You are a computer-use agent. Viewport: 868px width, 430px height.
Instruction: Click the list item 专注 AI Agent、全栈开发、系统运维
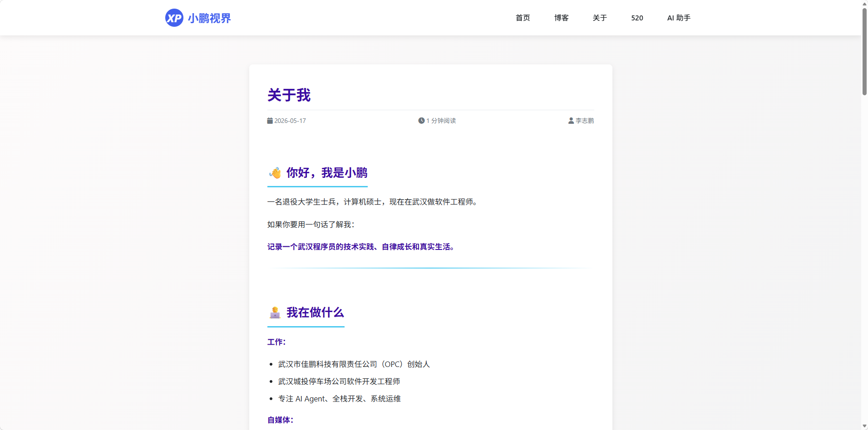coord(340,399)
